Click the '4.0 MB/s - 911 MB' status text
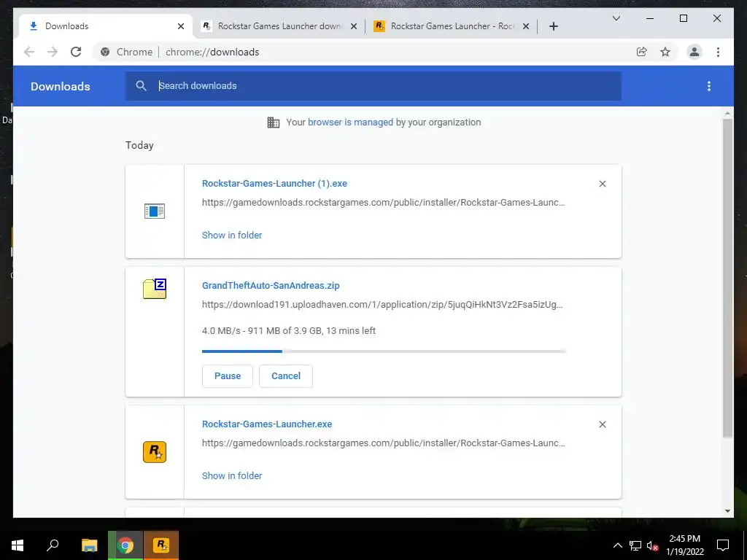Viewport: 747px width, 560px height. coord(289,330)
